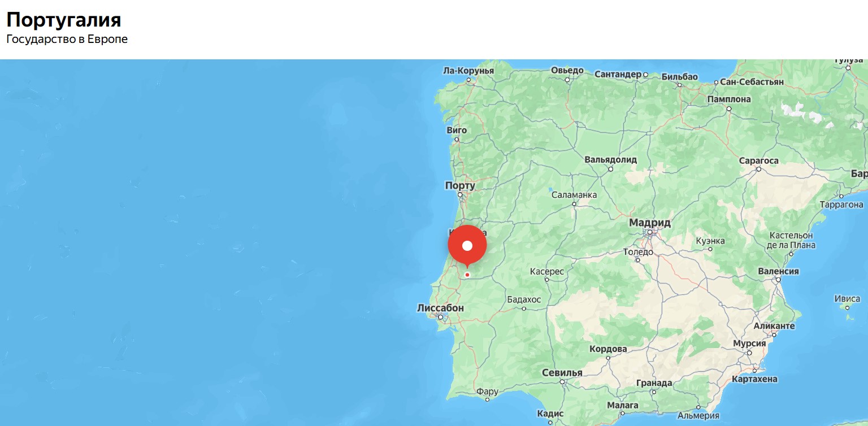The image size is (868, 426).
Task: Click the Сарагоса city label
Action: tap(758, 161)
